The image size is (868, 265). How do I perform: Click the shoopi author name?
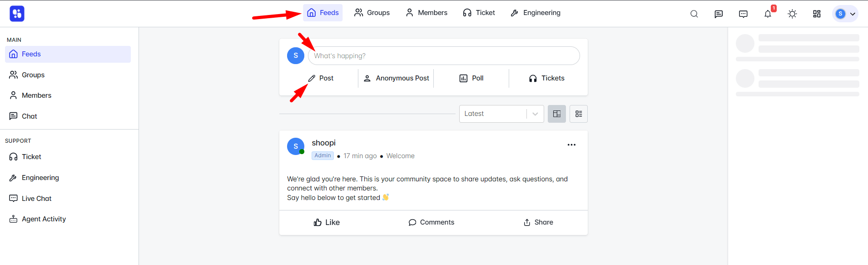coord(323,143)
